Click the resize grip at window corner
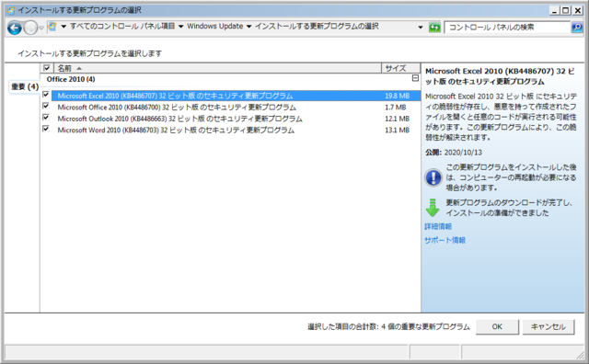This screenshot has width=589, height=364. tap(581, 355)
